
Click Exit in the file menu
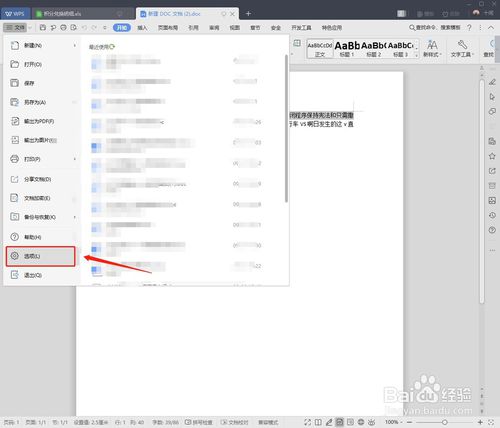point(33,275)
